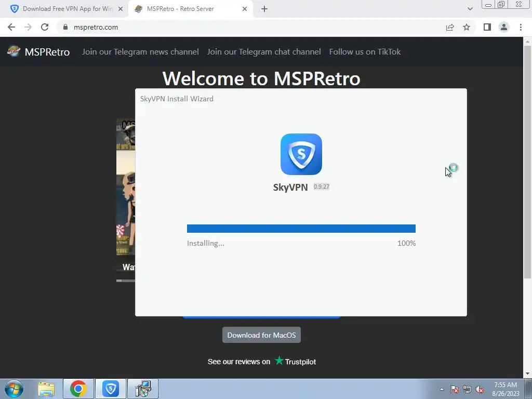Click the MSPRetro brand name link
Screen dimensions: 532x399
[x=47, y=52]
